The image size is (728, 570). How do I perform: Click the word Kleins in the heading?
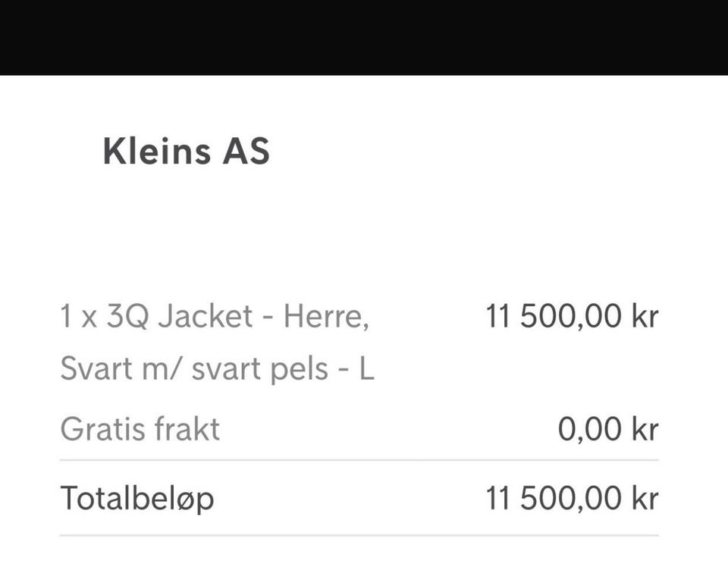pos(156,151)
